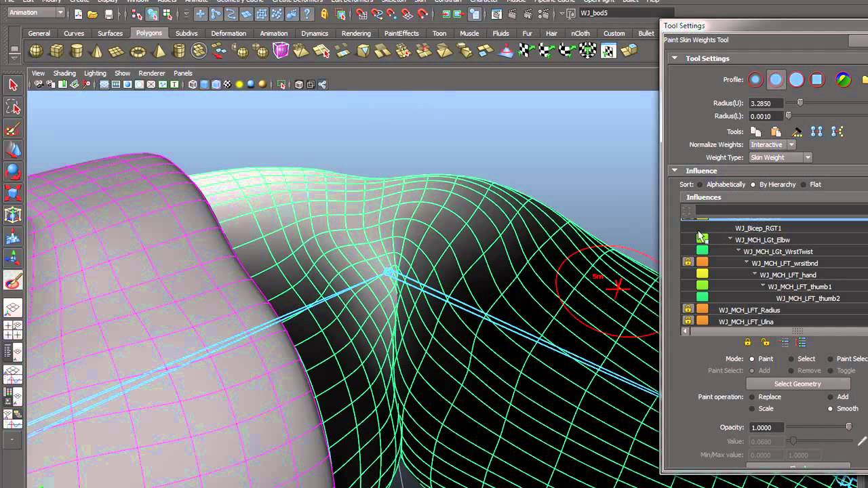Click the lock icon beside WJ_MCH_LFT_Ulna
Viewport: 868px width, 488px height.
click(x=688, y=321)
